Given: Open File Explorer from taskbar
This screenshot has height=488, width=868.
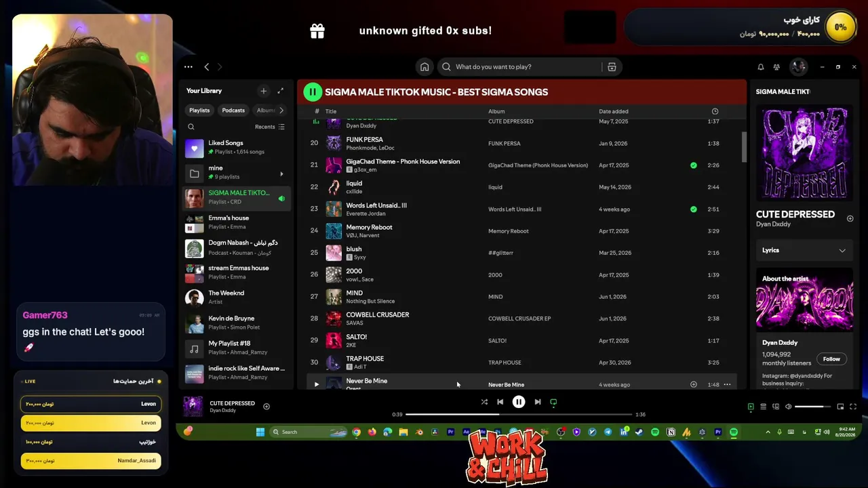Looking at the screenshot, I should 403,432.
